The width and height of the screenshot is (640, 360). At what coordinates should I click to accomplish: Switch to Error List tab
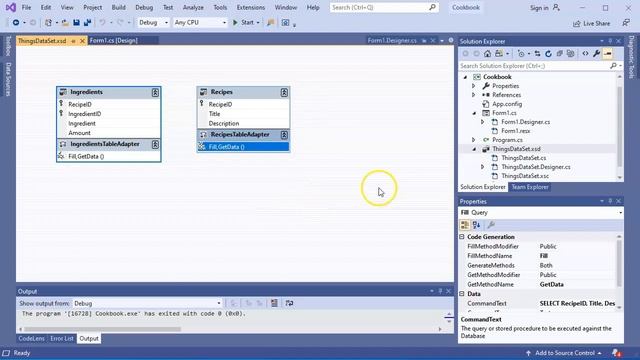[62, 339]
